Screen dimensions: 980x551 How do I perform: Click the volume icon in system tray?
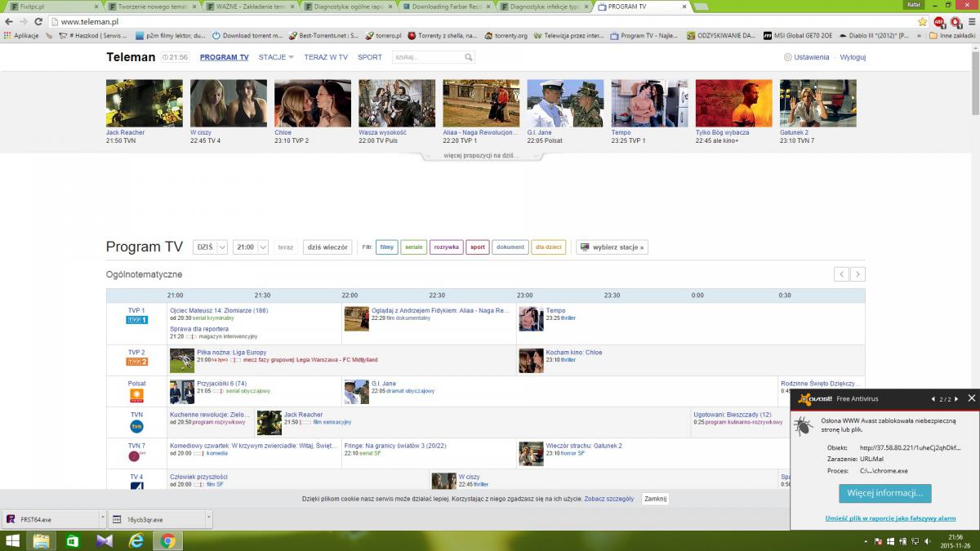click(x=926, y=541)
